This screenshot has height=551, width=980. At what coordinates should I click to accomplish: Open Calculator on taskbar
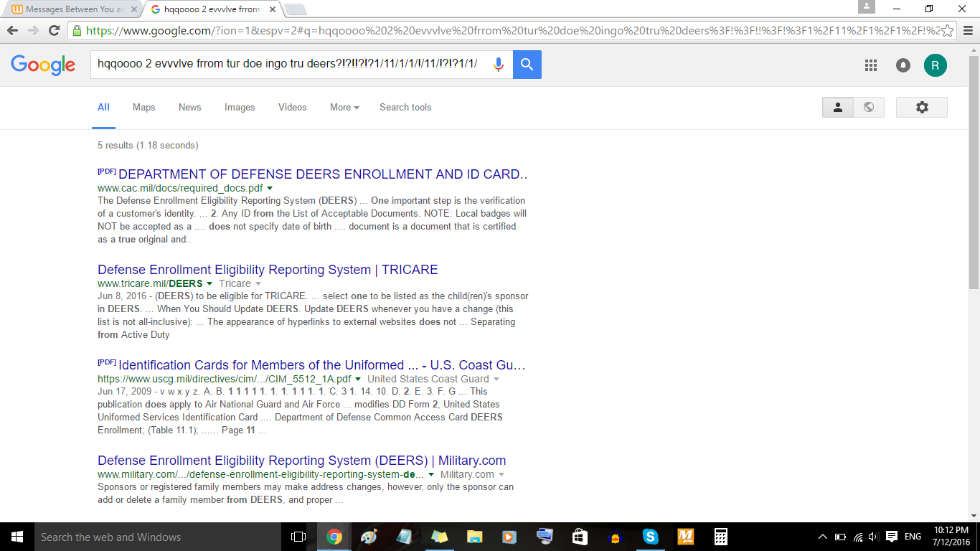click(721, 537)
